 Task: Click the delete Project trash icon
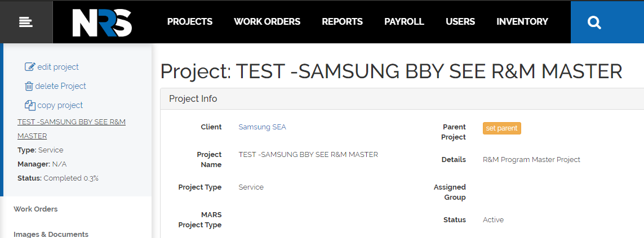(x=29, y=86)
